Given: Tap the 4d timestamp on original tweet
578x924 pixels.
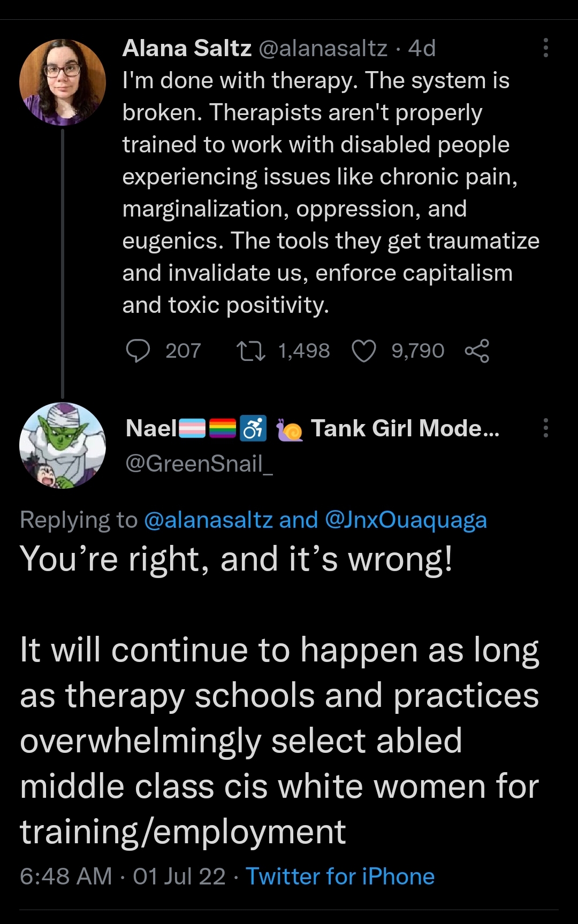Looking at the screenshot, I should pyautogui.click(x=422, y=49).
